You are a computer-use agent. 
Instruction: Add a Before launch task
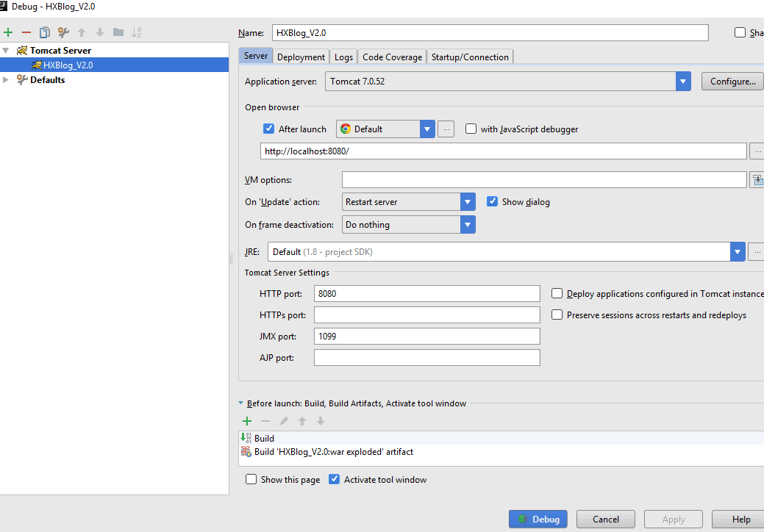pos(247,421)
